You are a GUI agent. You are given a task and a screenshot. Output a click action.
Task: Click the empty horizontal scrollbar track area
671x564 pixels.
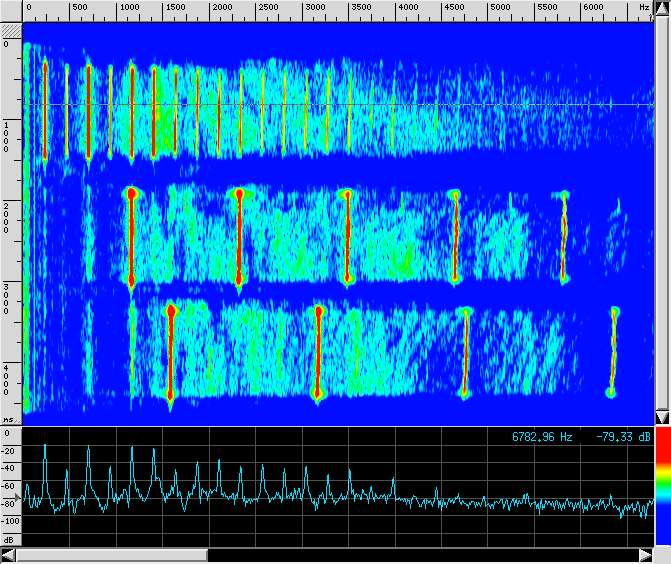[x=420, y=554]
